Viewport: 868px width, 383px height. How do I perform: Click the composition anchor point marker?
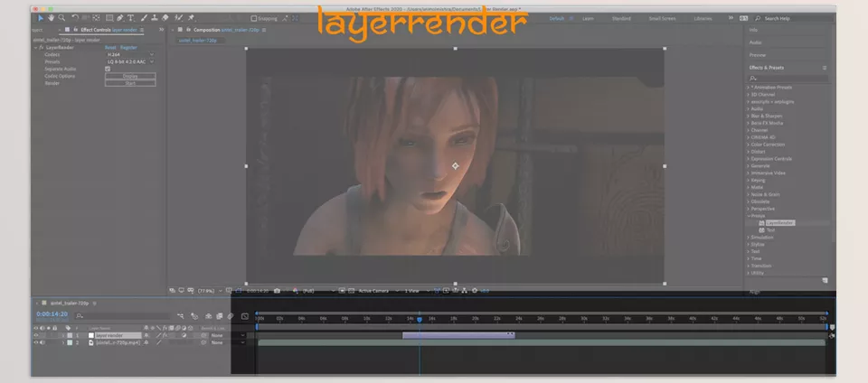455,166
